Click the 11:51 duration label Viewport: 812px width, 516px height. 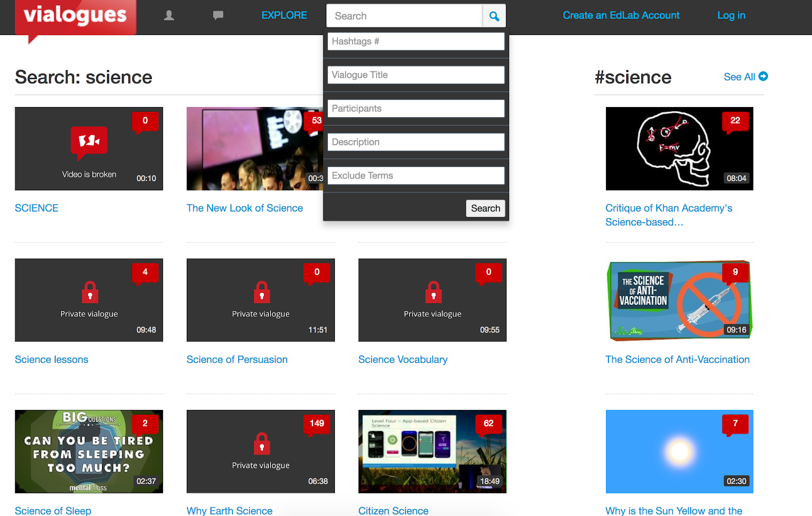click(318, 330)
